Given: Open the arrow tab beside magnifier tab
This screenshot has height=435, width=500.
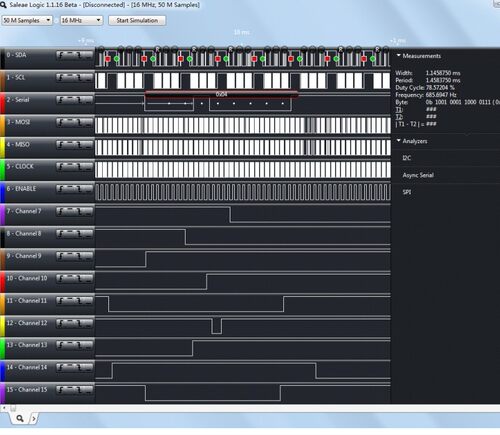Looking at the screenshot, I should pyautogui.click(x=33, y=419).
